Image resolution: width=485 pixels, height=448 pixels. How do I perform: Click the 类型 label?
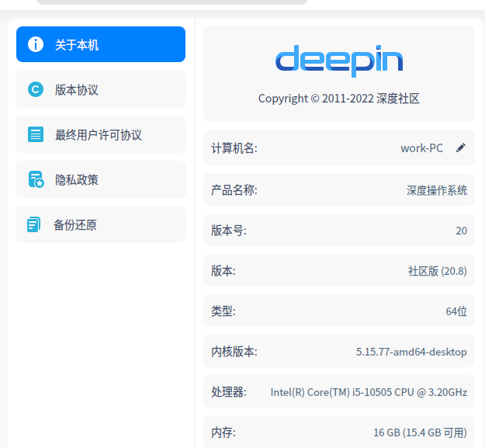223,311
